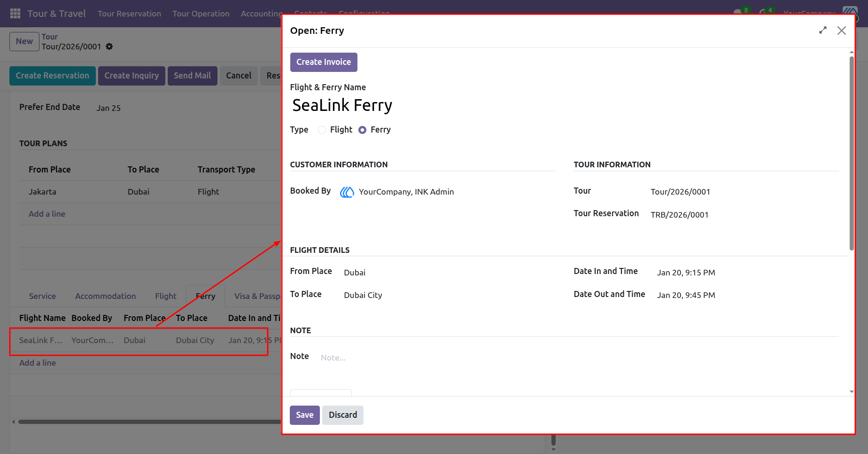The height and width of the screenshot is (454, 868).
Task: Open Date In and Time picker Jan 20, 9:15 PM
Action: point(686,273)
